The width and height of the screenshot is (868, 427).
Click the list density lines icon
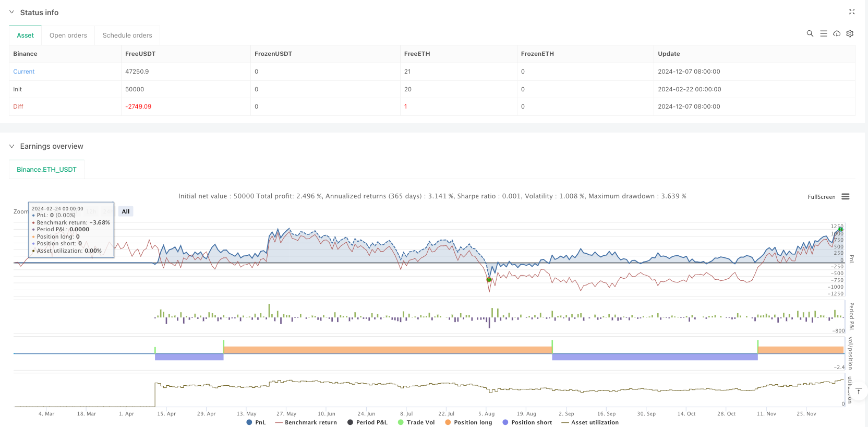click(x=823, y=33)
